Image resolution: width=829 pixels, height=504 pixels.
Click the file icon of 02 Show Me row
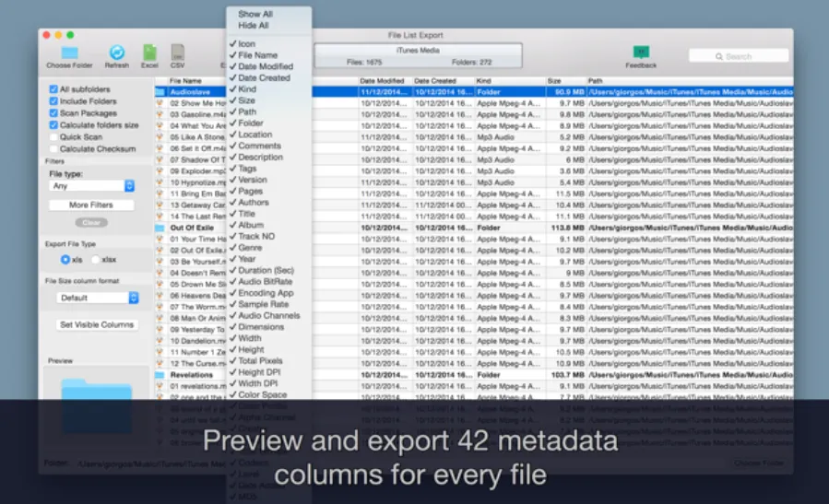coord(160,103)
